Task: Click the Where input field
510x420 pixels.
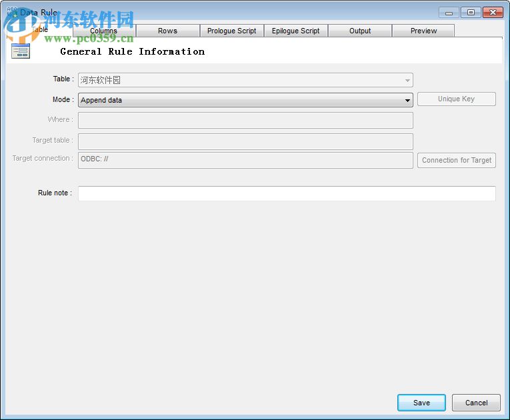Action: [245, 121]
